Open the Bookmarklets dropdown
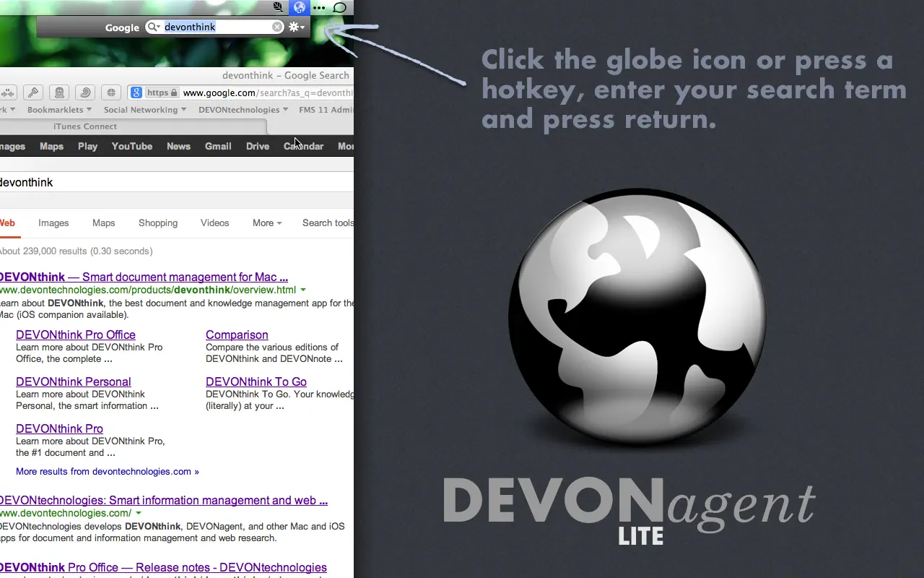 pyautogui.click(x=56, y=109)
